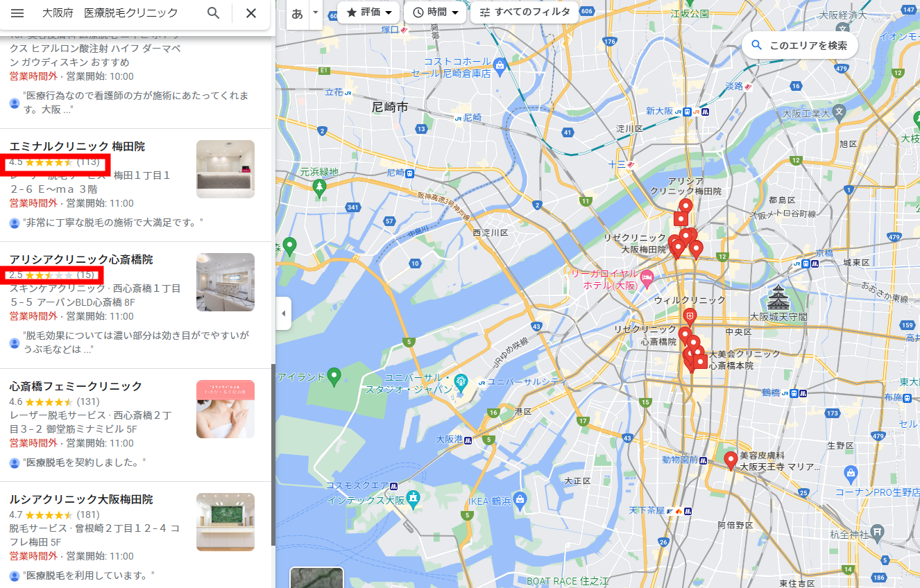Click the アイランド green pin icon

pos(334,377)
